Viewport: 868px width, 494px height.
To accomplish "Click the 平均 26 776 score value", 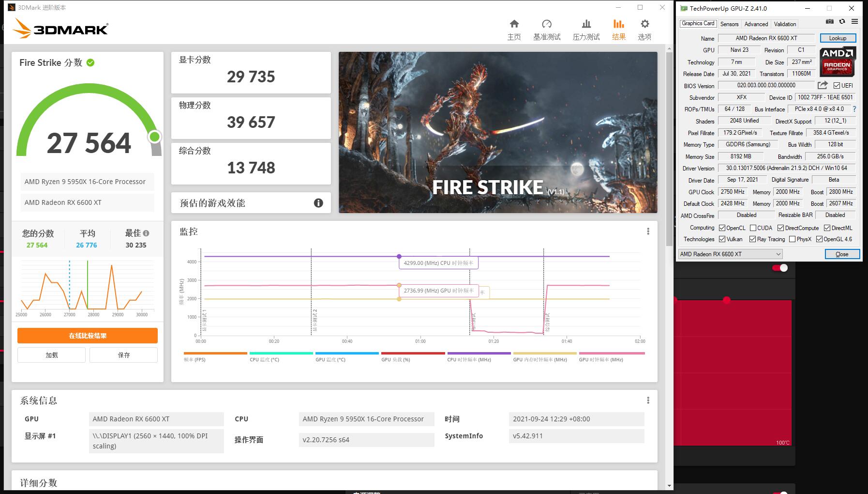I will 87,245.
